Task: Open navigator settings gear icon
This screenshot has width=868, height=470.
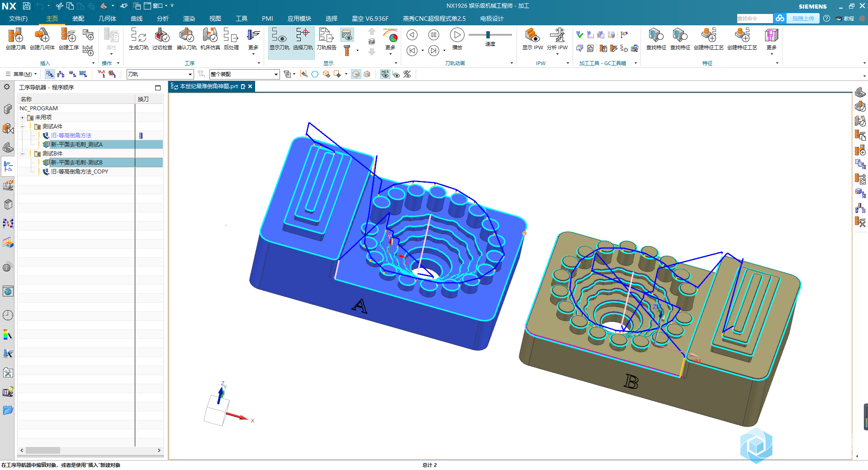Action: (x=7, y=87)
